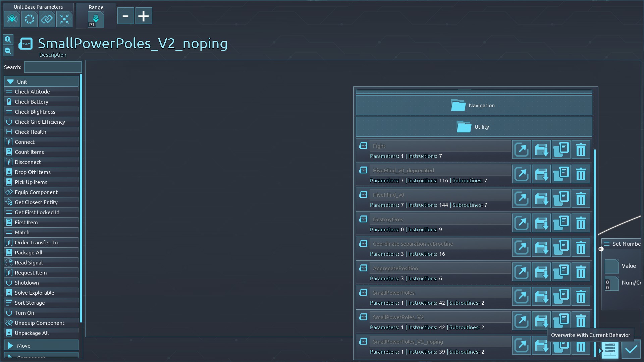
Task: Click the zoom in magnifier icon
Action: click(8, 40)
